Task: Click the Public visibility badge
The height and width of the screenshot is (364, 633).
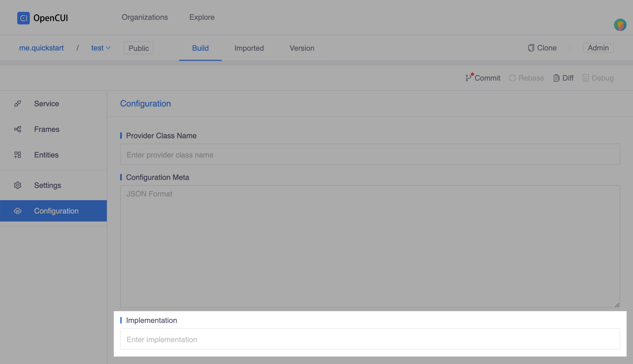Action: (138, 48)
